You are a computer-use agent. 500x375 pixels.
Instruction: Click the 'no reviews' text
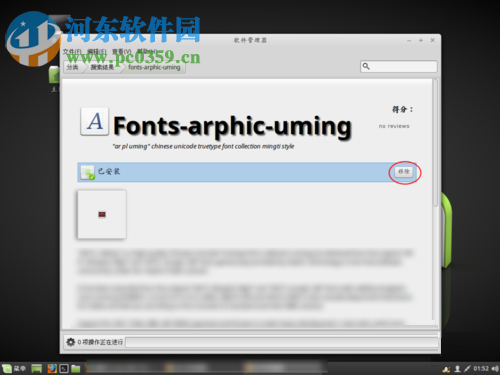pos(394,126)
